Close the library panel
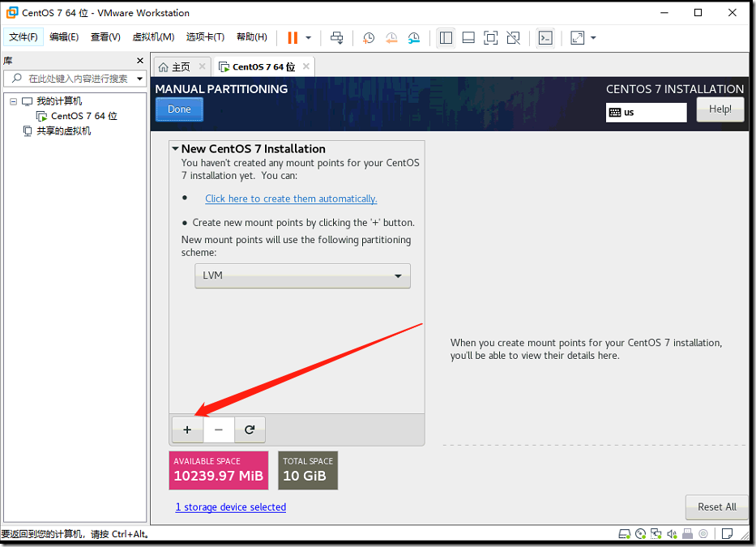 (x=140, y=60)
